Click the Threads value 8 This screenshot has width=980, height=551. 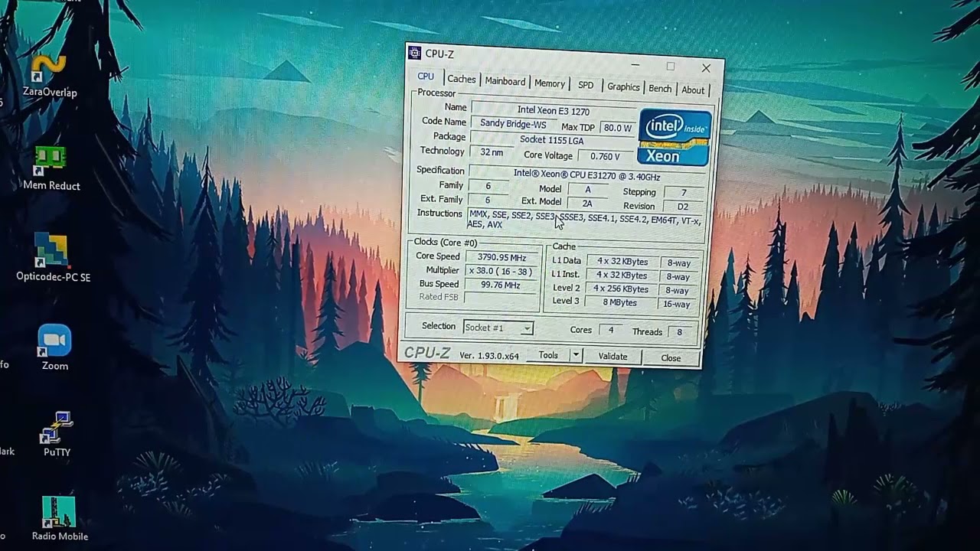tap(679, 332)
